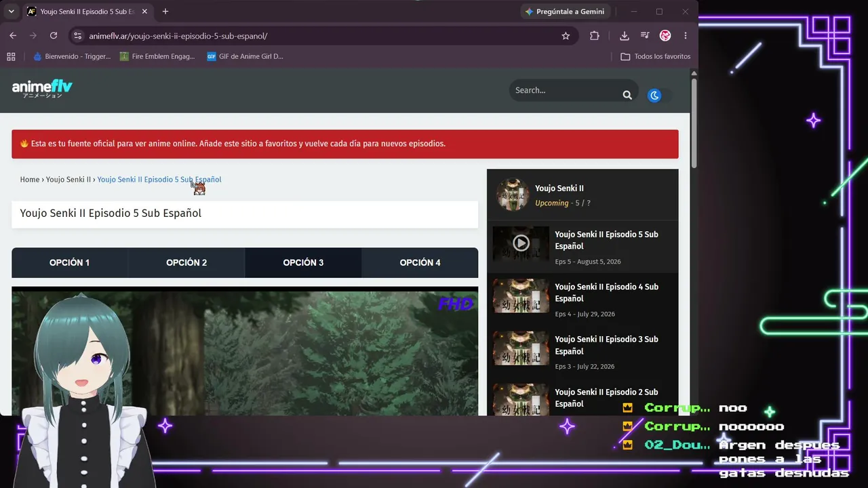868x488 pixels.
Task: Click the 'Eps 5 - August 5, 2026' text
Action: click(588, 262)
